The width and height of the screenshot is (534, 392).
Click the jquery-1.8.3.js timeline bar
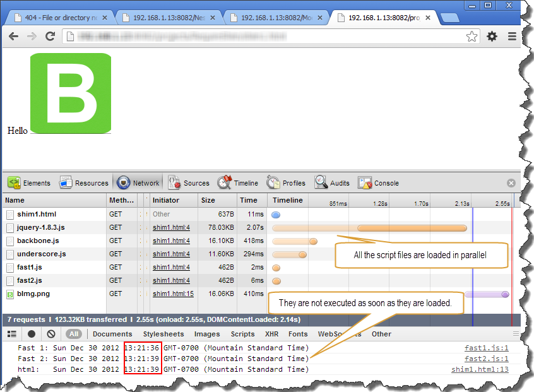click(369, 228)
